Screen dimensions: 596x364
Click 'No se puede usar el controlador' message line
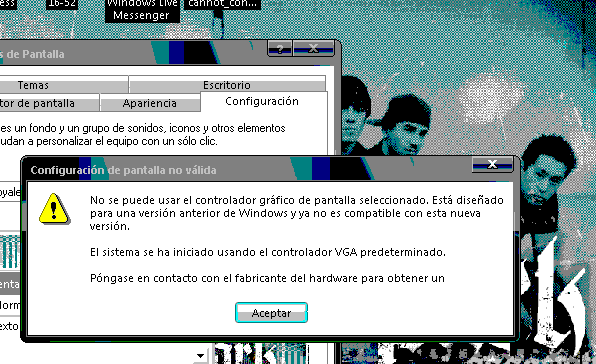click(297, 200)
